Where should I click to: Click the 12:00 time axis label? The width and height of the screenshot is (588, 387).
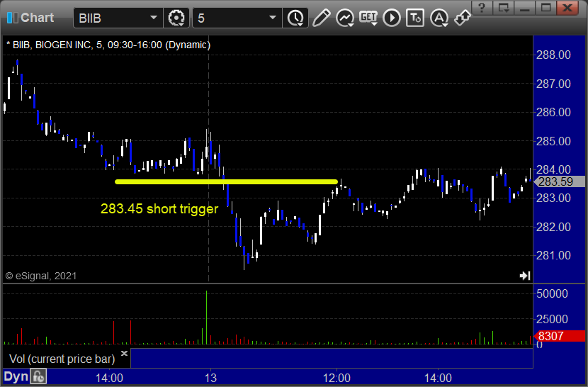(337, 378)
